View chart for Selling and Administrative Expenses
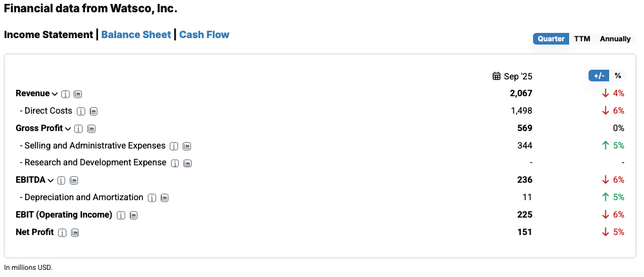644x277 pixels. 187,146
